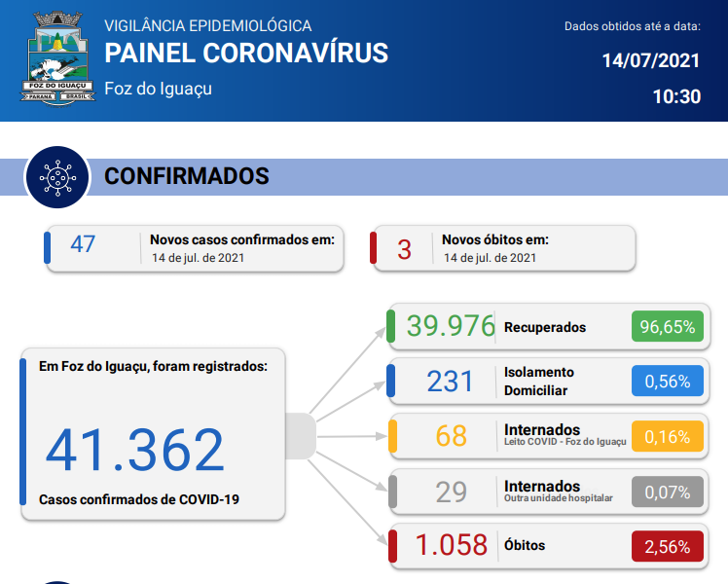This screenshot has height=584, width=728.
Task: Click the VIGILÂNCIA EPIDEMIOLÓGICA heading
Action: tap(208, 26)
